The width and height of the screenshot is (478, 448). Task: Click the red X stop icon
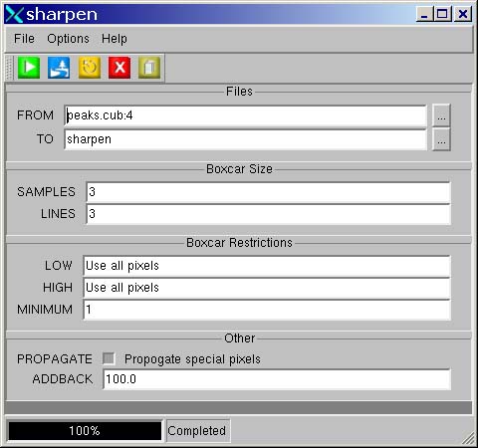(x=119, y=68)
